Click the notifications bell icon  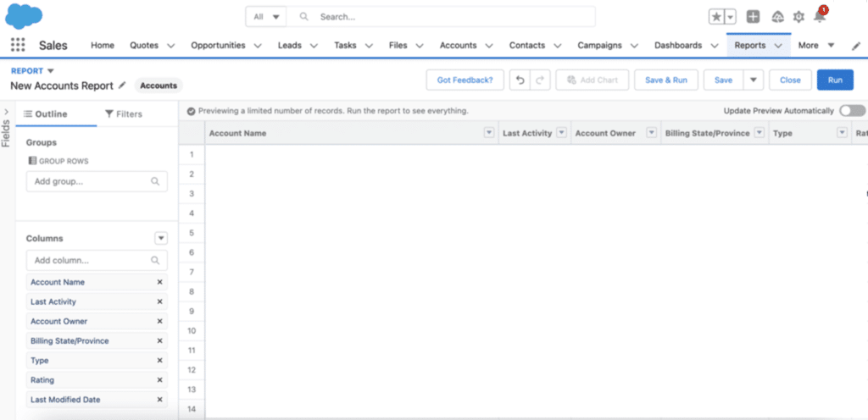[820, 17]
